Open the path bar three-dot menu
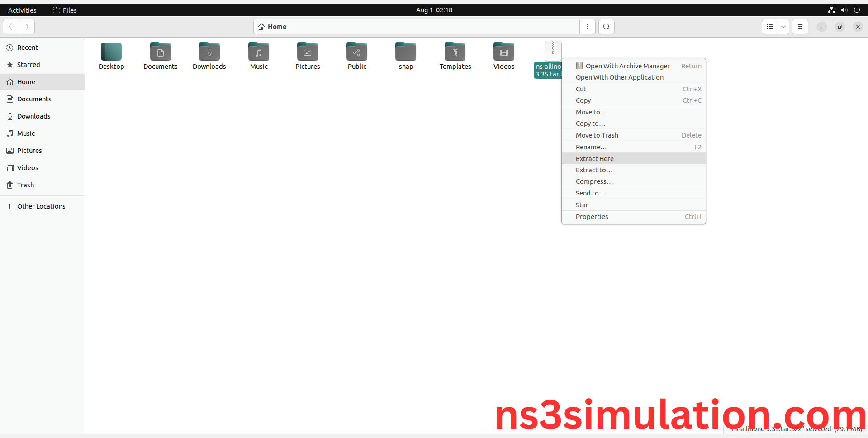The image size is (868, 438). [587, 27]
